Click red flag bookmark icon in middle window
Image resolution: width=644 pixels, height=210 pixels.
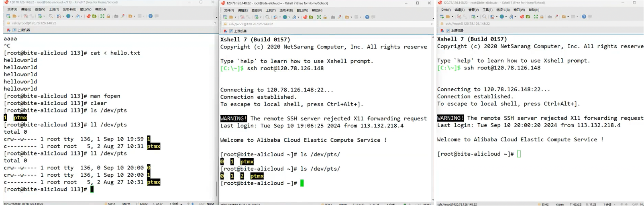[225, 31]
